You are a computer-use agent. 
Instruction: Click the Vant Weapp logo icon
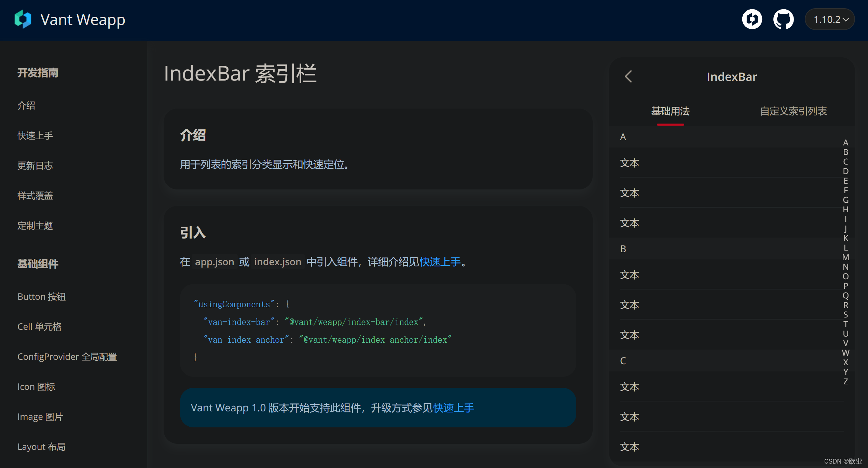pos(23,19)
